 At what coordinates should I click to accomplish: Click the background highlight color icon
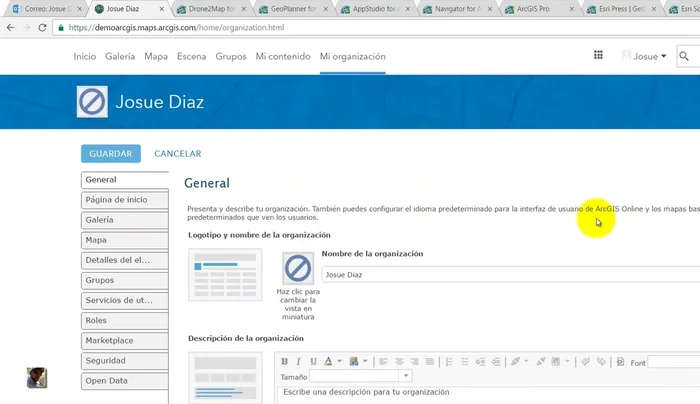click(x=354, y=362)
